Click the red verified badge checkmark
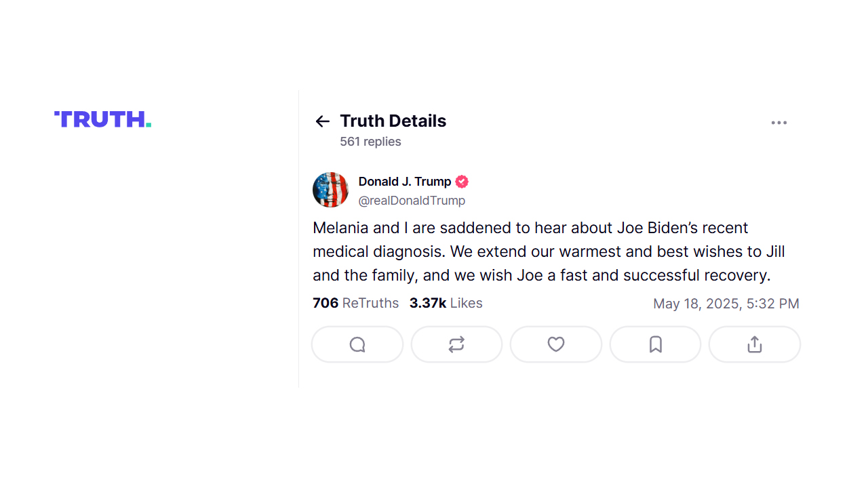The height and width of the screenshot is (488, 868). 462,182
